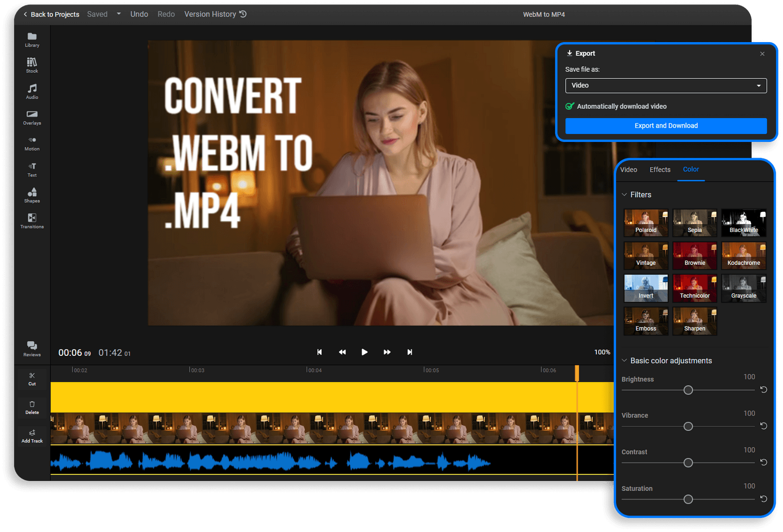This screenshot has width=783, height=532.
Task: Go Back to Projects
Action: coord(51,14)
